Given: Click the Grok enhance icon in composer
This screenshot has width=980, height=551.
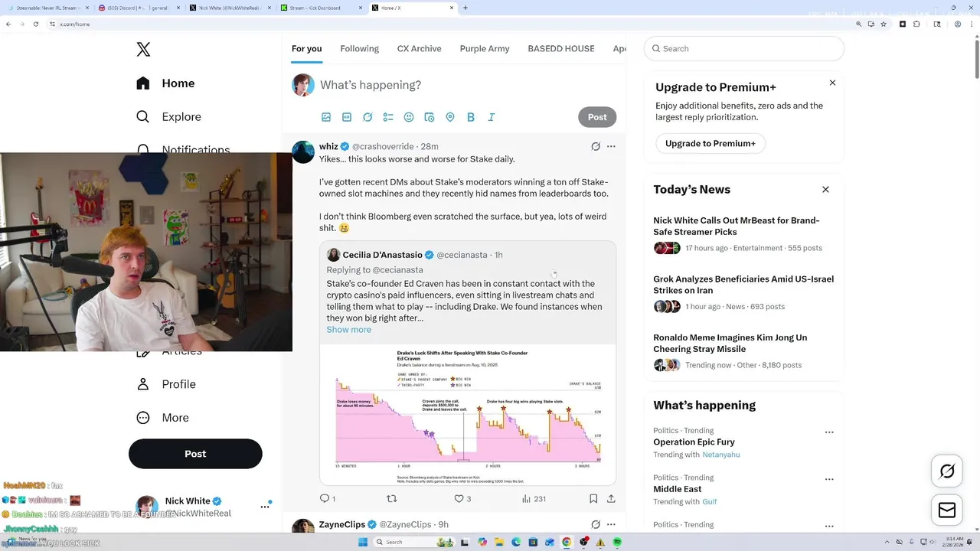Looking at the screenshot, I should 367,117.
